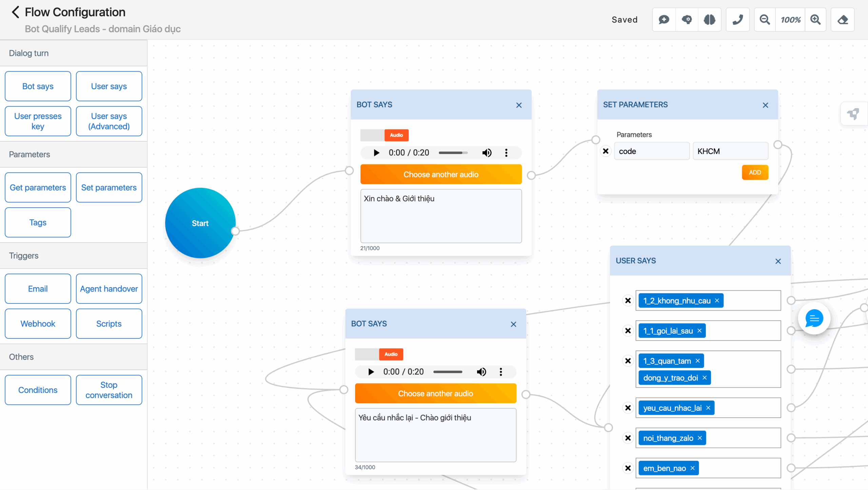Open more options on top audio player
Viewport: 868px width, 490px height.
[506, 153]
